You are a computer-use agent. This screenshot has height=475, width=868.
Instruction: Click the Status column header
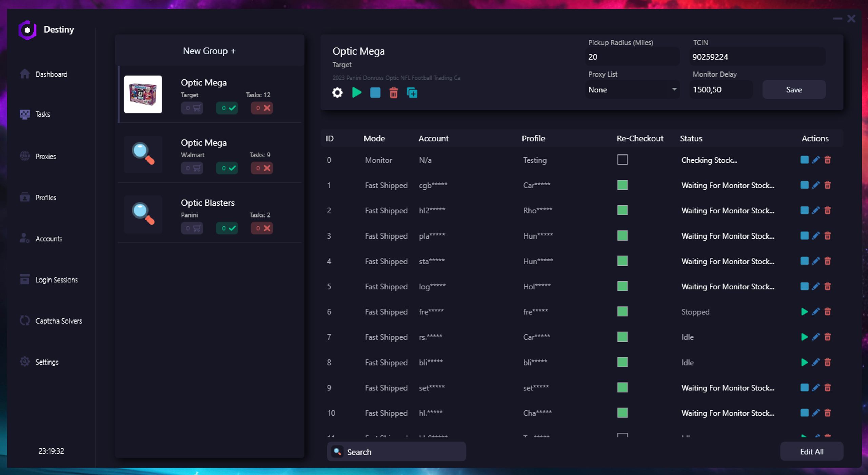pyautogui.click(x=691, y=138)
